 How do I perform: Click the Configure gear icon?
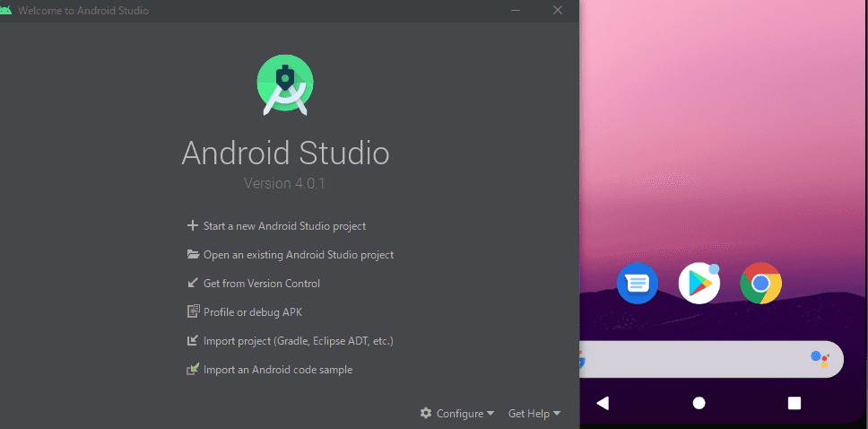click(426, 414)
